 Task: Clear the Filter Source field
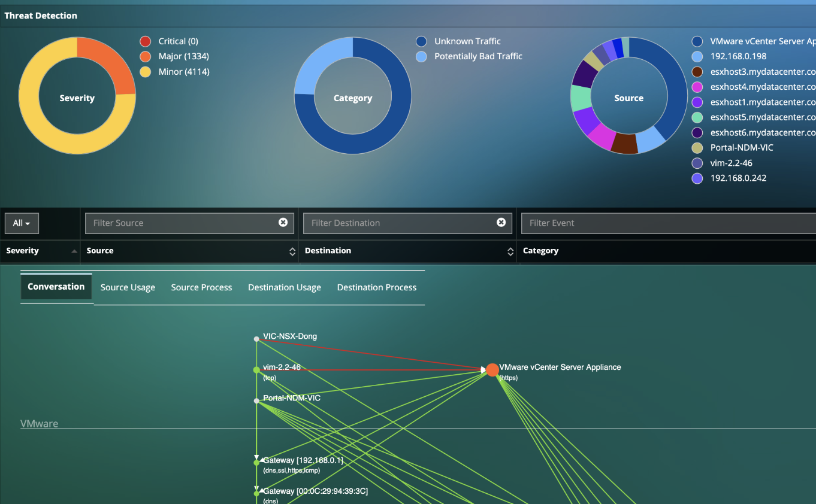pos(283,223)
